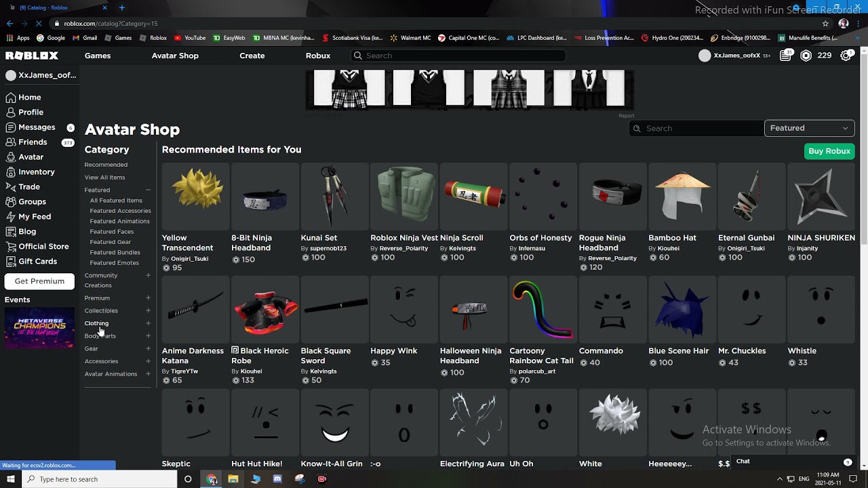Image resolution: width=868 pixels, height=488 pixels.
Task: Open the Cartoony Rainbow Cat Tail thumbnail
Action: click(542, 310)
